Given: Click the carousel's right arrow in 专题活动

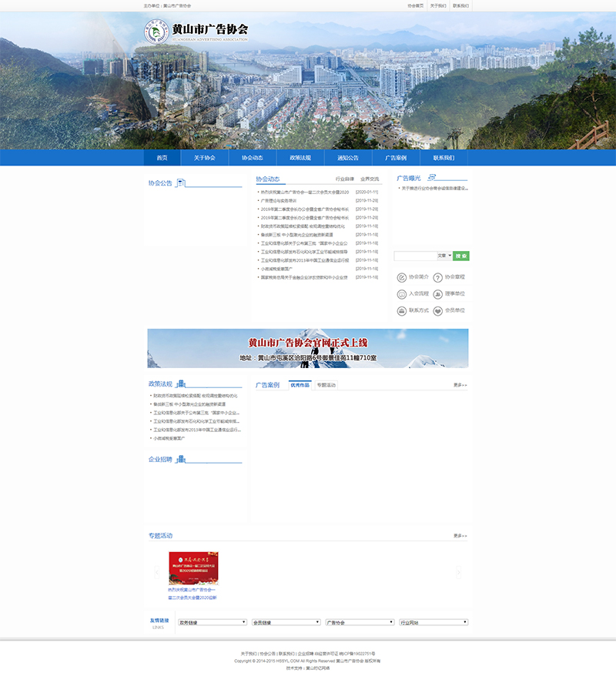Looking at the screenshot, I should [458, 572].
